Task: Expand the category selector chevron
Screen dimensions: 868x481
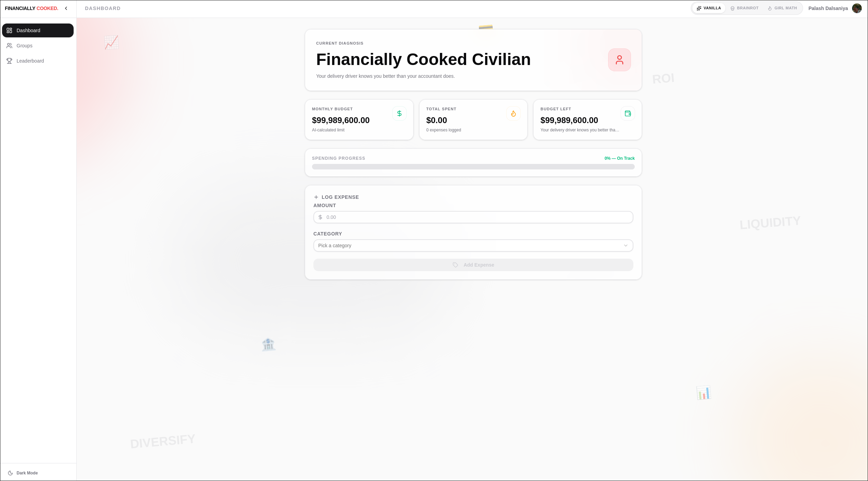Action: (x=625, y=245)
